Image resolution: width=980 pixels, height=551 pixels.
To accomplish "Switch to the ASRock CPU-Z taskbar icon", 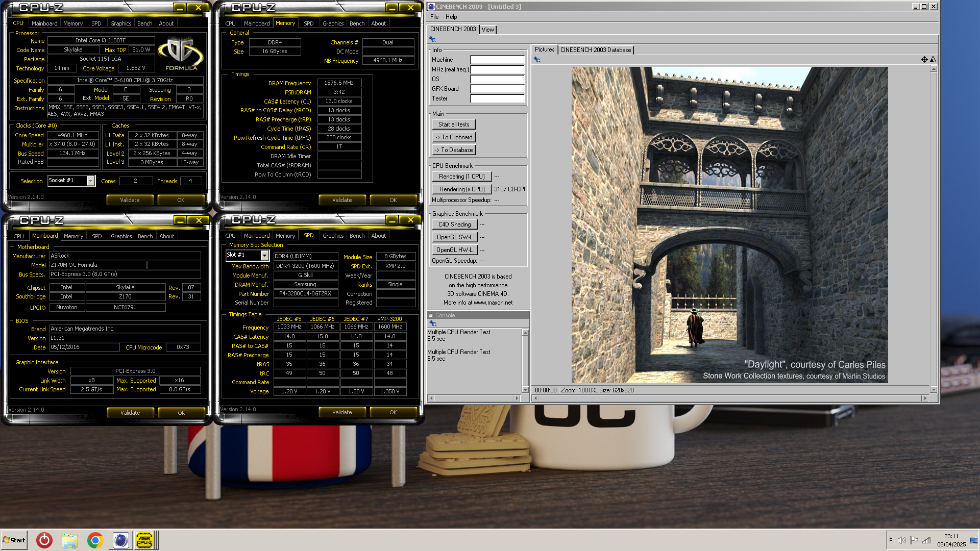I will (x=145, y=540).
